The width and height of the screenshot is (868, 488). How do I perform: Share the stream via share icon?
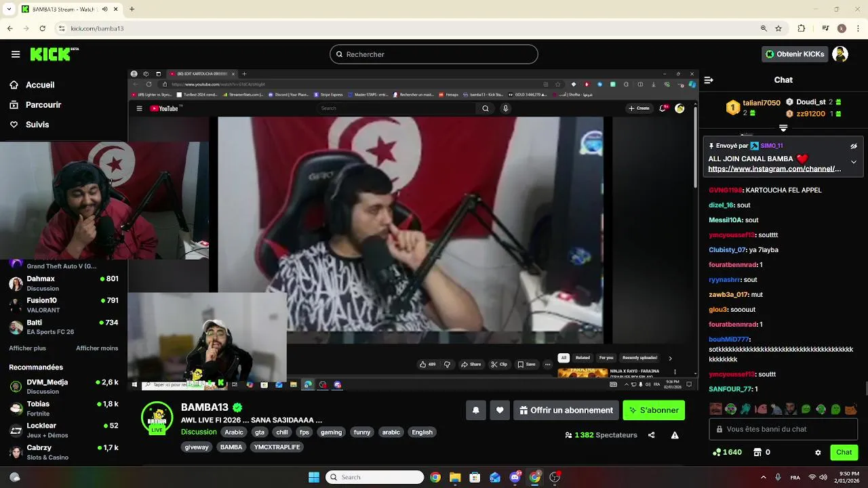[651, 435]
